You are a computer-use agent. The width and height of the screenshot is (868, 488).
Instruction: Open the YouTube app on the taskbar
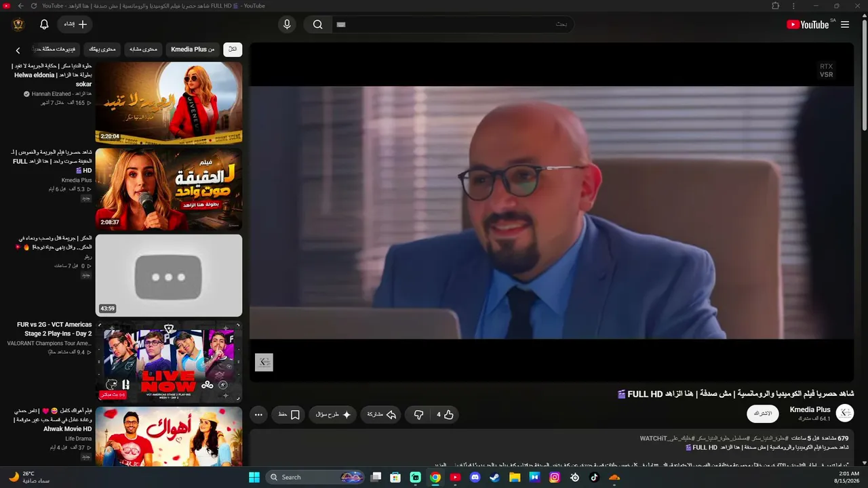[455, 477]
